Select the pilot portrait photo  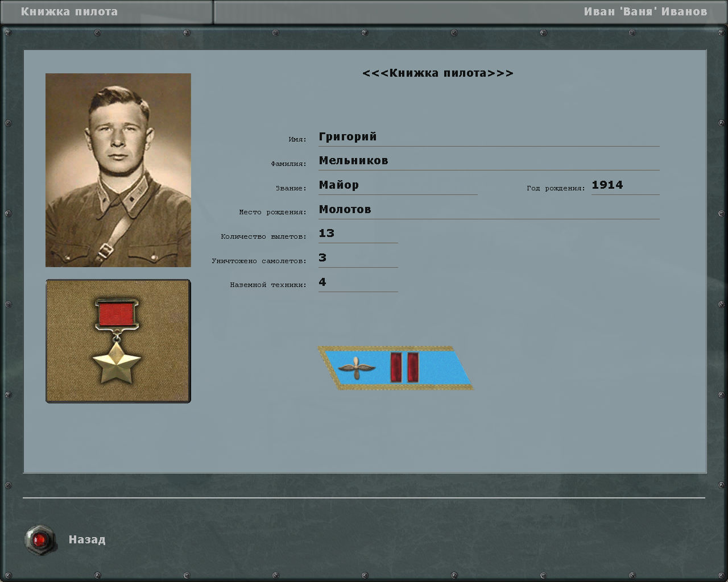(x=118, y=170)
